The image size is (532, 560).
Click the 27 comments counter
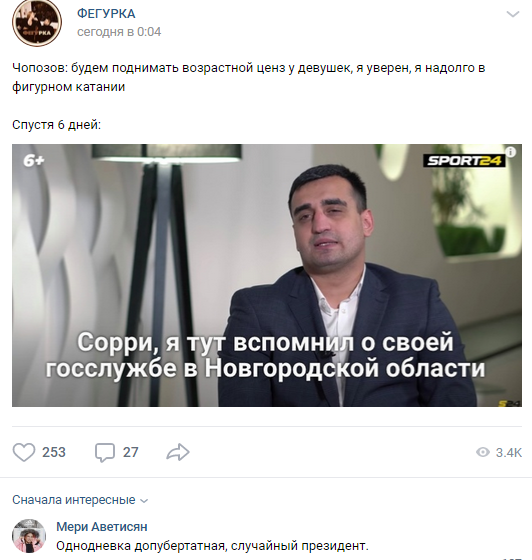(x=130, y=452)
